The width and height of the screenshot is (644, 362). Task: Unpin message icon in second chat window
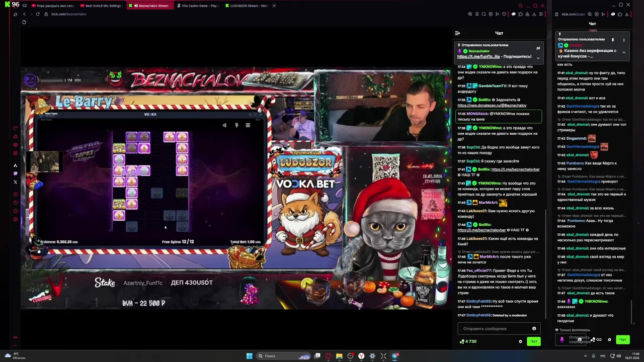click(x=613, y=40)
